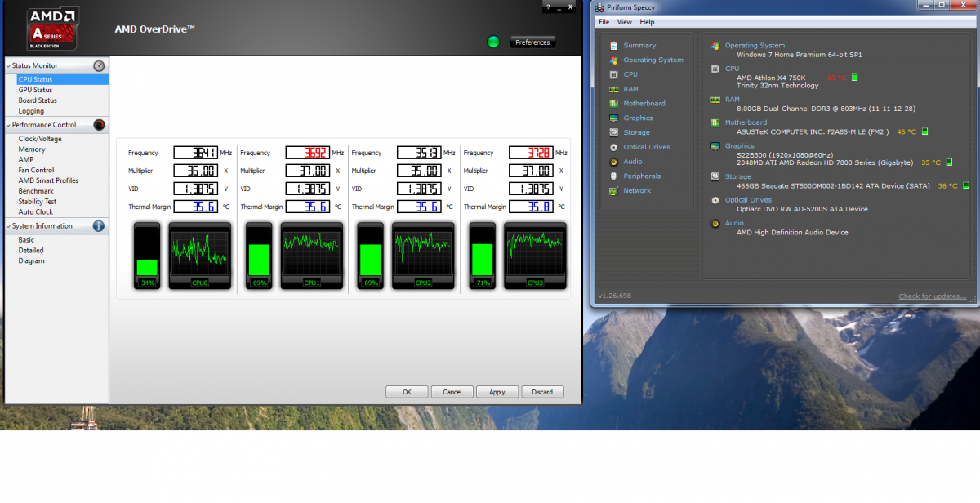
Task: Click the Motherboard sidebar icon in Speccy
Action: tap(613, 104)
